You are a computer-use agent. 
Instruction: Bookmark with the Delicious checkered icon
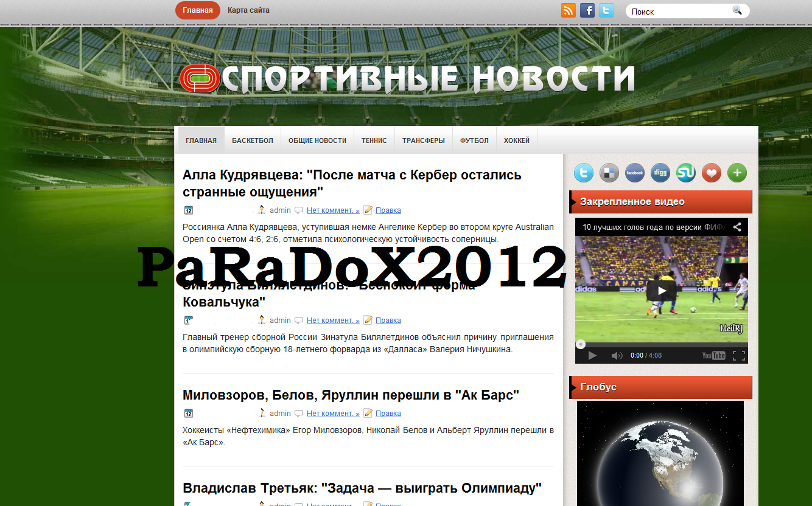click(x=609, y=173)
